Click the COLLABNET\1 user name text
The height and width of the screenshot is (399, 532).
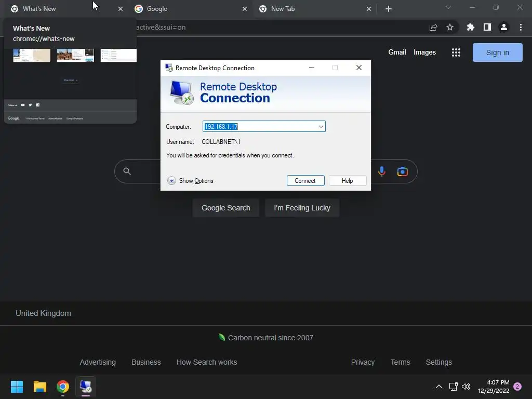point(221,142)
